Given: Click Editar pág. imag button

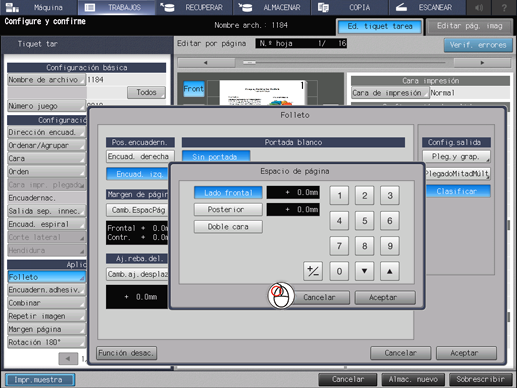Looking at the screenshot, I should click(469, 26).
